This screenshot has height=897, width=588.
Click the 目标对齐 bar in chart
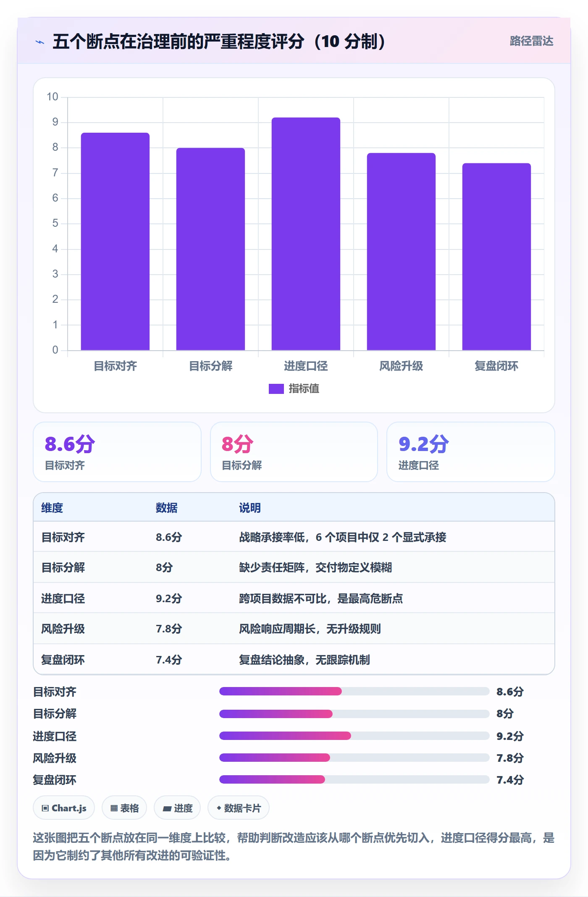click(x=115, y=241)
